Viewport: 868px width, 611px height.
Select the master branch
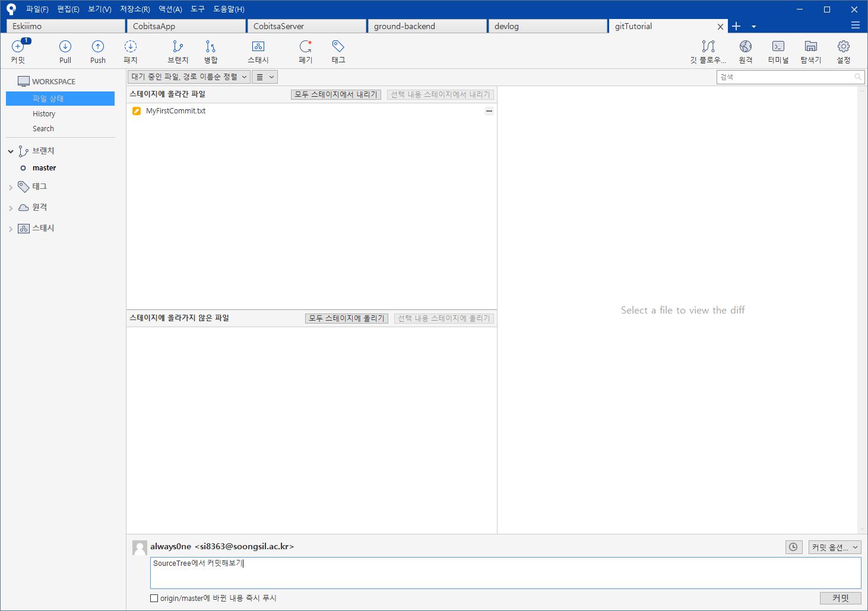pos(45,168)
